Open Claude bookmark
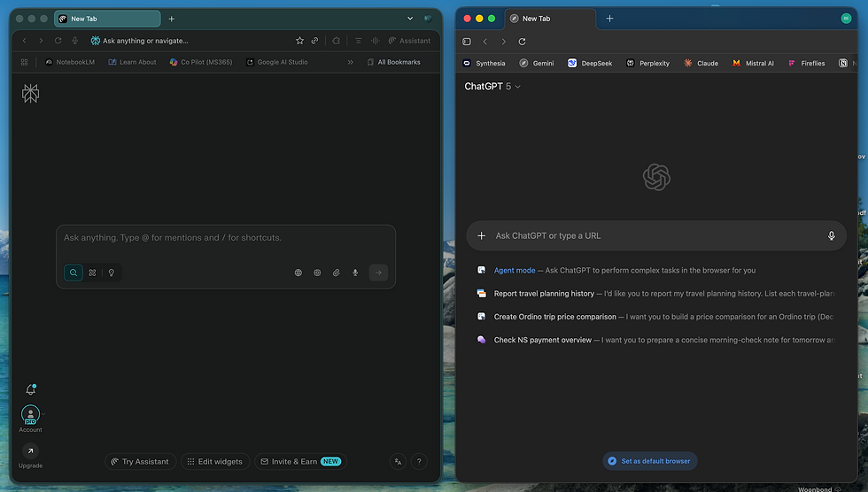 [x=701, y=63]
